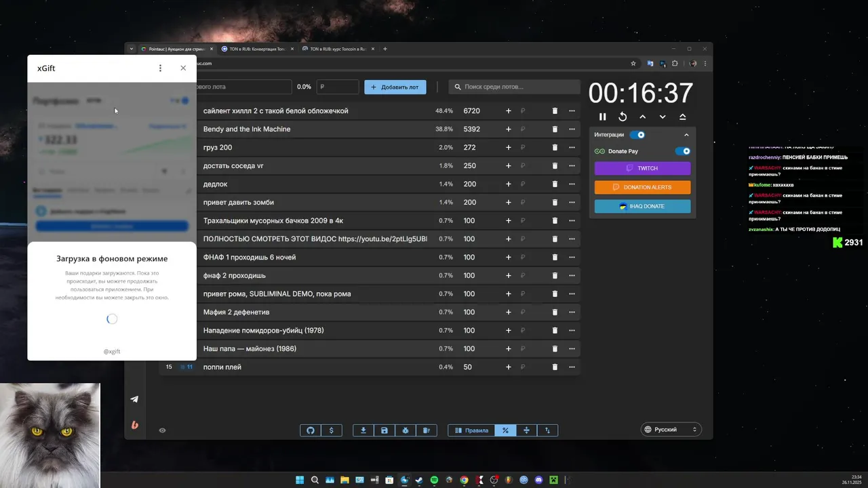Increase timer with the up chevron

tap(643, 117)
